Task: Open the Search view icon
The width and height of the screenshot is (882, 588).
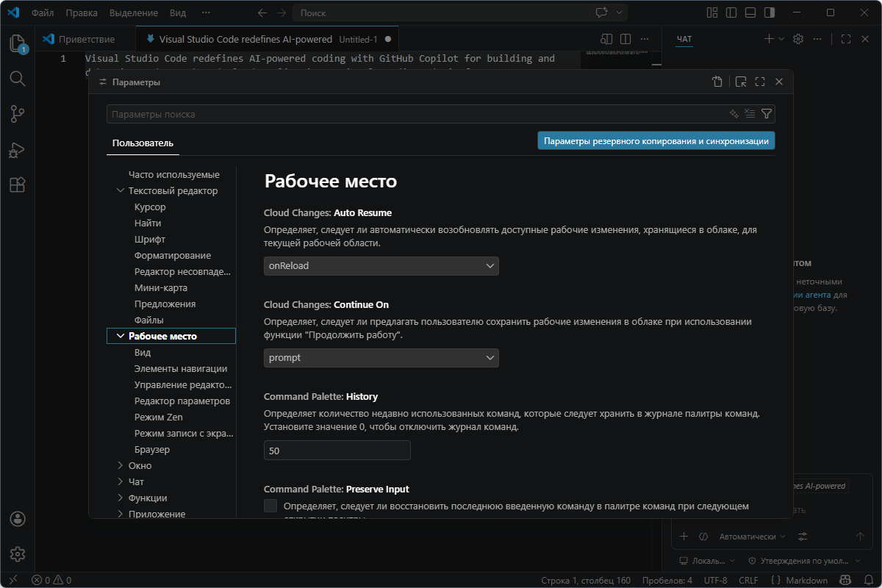Action: click(18, 79)
